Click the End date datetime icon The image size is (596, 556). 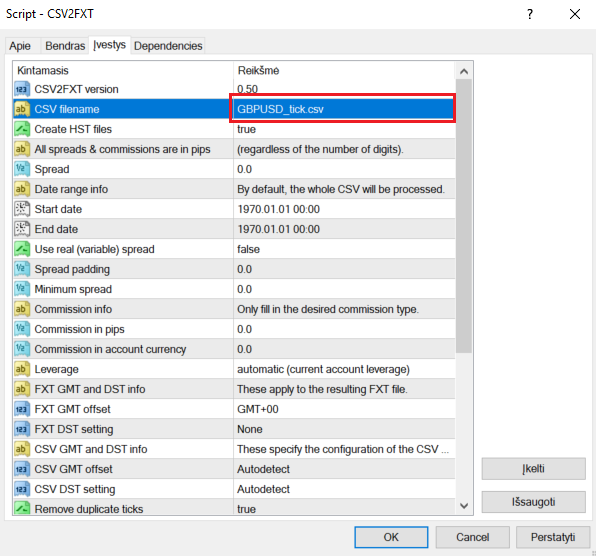click(x=22, y=229)
